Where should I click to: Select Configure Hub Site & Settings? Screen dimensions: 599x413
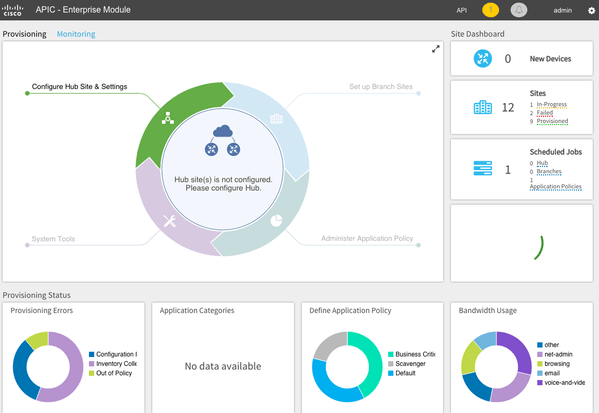79,87
